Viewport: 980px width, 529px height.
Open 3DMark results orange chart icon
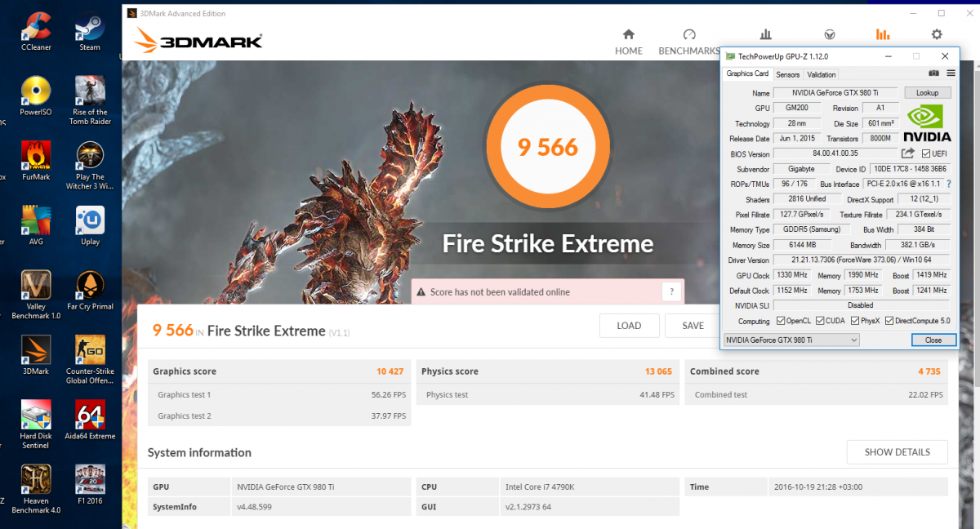pos(883,35)
